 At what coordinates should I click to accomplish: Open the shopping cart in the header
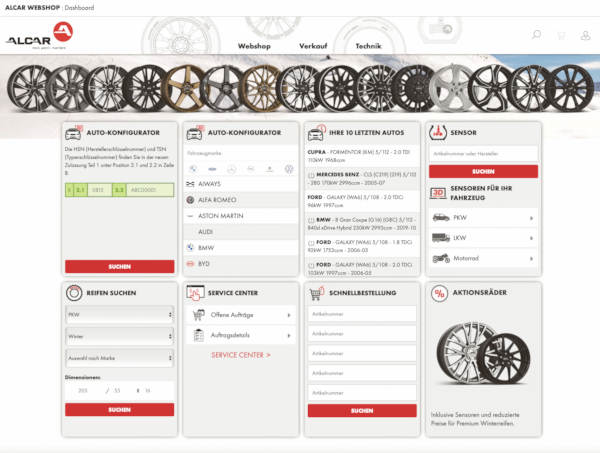coord(561,36)
